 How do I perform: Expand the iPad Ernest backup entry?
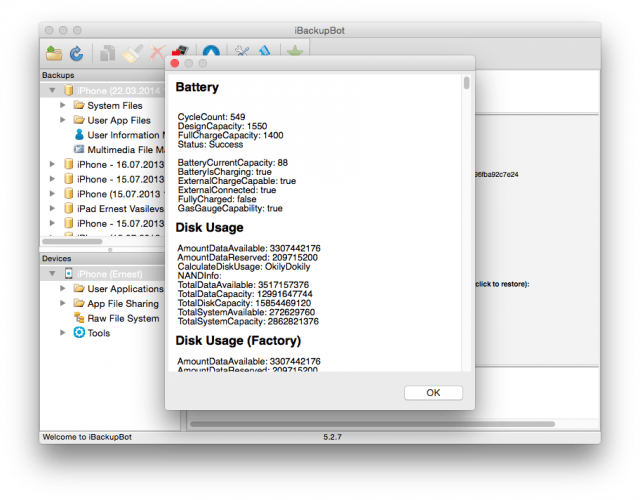[x=53, y=208]
